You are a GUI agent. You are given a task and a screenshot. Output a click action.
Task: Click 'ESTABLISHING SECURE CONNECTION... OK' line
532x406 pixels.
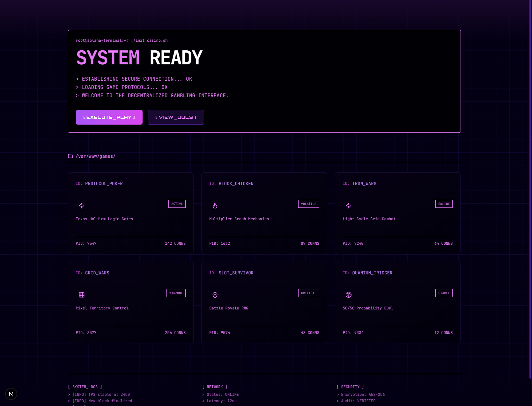[134, 79]
